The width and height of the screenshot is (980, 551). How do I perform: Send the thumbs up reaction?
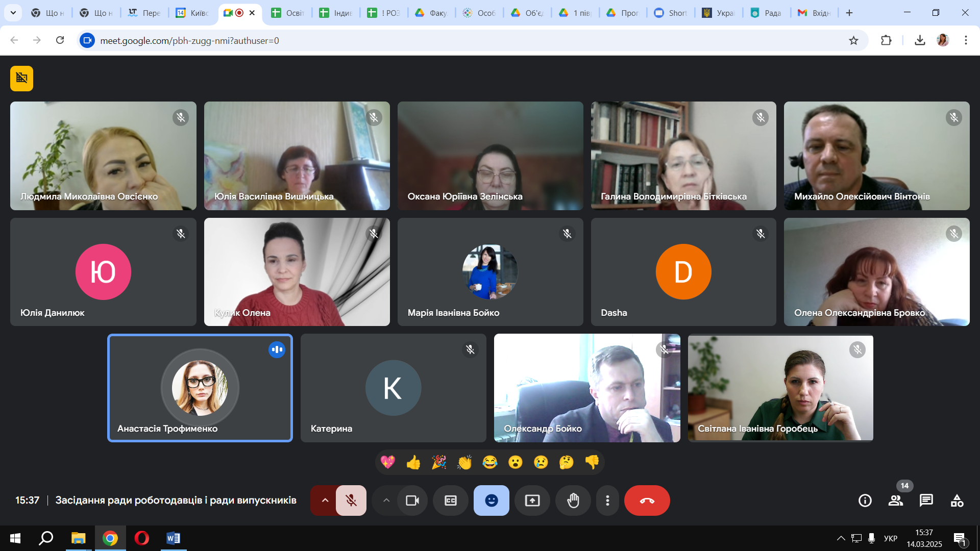click(x=413, y=462)
